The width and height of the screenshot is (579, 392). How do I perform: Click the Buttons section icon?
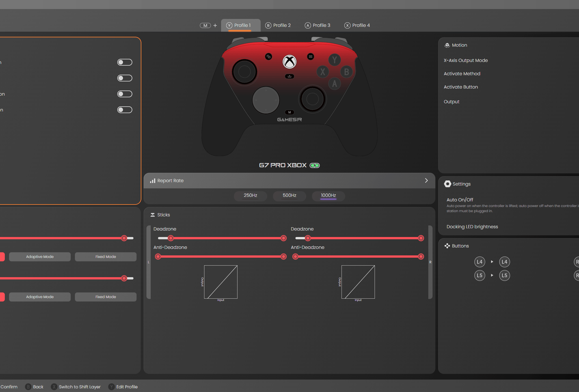447,246
